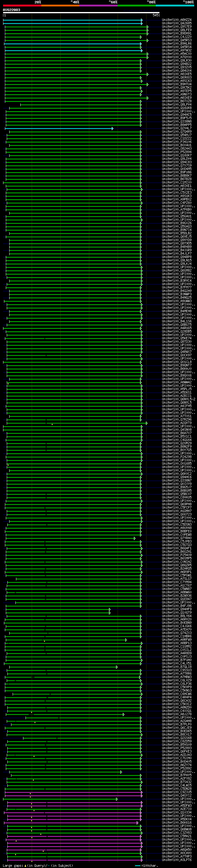Select the short cyan alignment bar of UniRef100_Q2V4L7
Image resolution: width=197 pixels, height=868 pixels.
59,128
